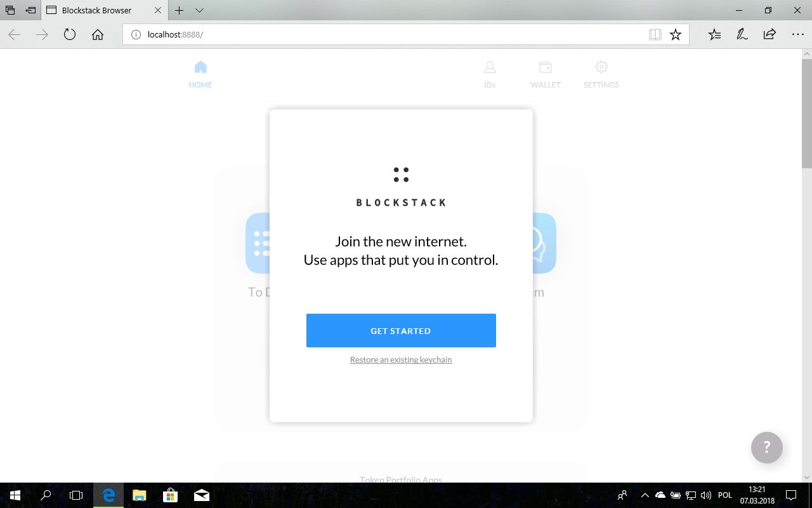The image size is (812, 508).
Task: Expand the tab preview chevron
Action: tap(199, 10)
